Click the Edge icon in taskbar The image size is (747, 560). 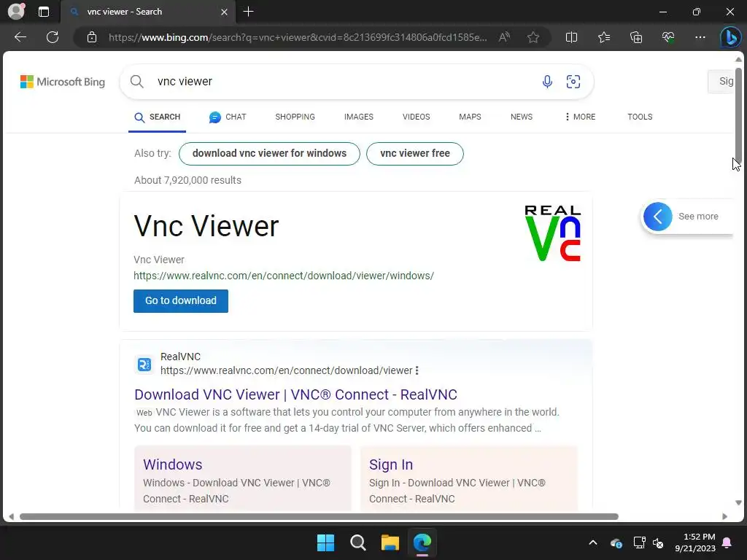(422, 542)
